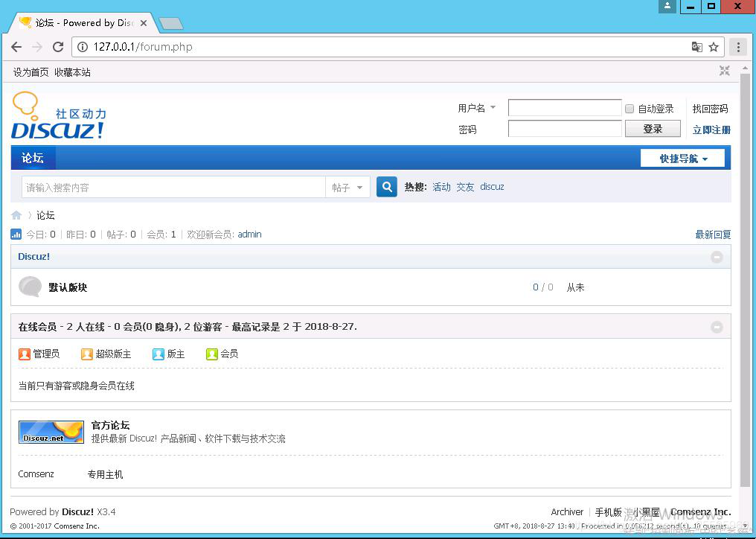Click the home house icon in the breadcrumb
Screen dimensions: 756x539
coord(16,214)
